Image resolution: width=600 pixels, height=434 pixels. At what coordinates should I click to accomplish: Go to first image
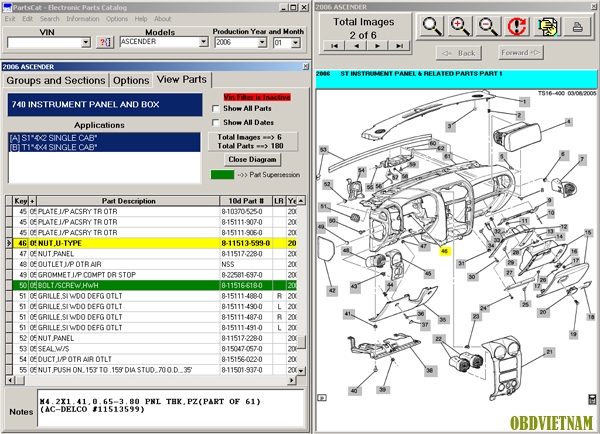(334, 46)
